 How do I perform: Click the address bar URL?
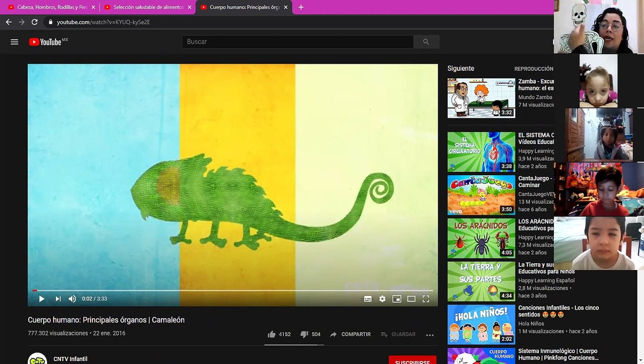pyautogui.click(x=103, y=22)
